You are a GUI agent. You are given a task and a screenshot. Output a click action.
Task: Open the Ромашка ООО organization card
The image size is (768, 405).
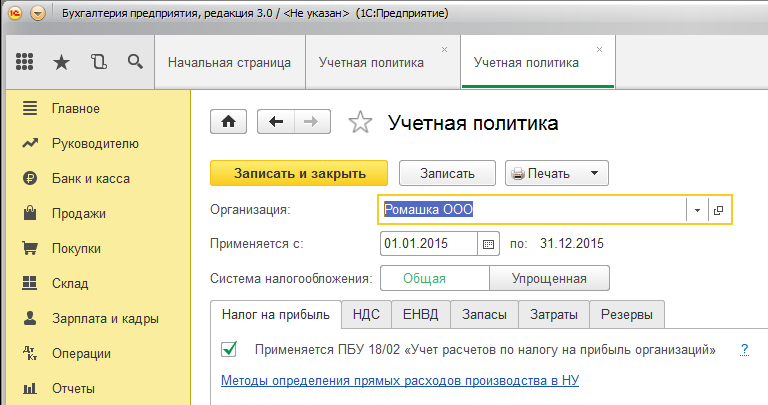(x=719, y=211)
